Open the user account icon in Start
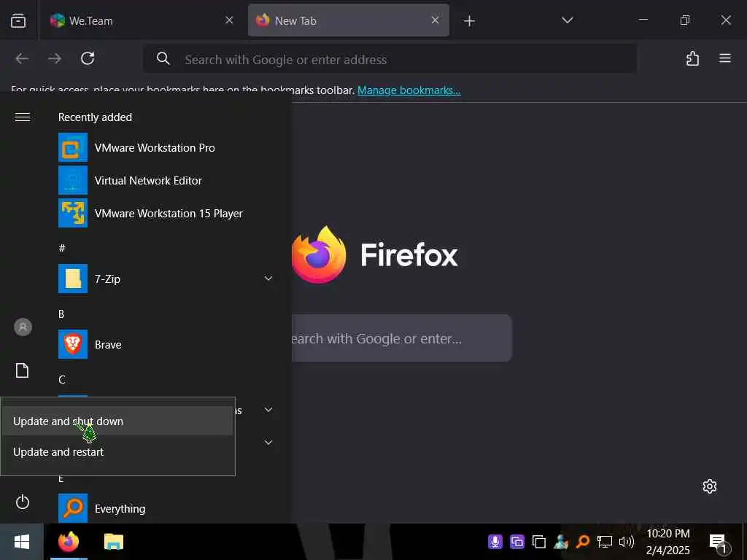747x560 pixels. (23, 327)
